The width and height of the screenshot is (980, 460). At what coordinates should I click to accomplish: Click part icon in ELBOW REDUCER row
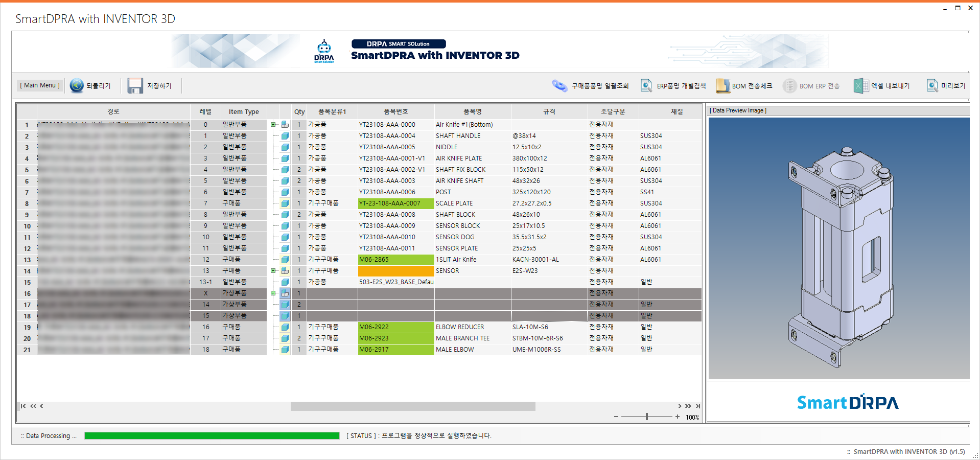tap(285, 327)
